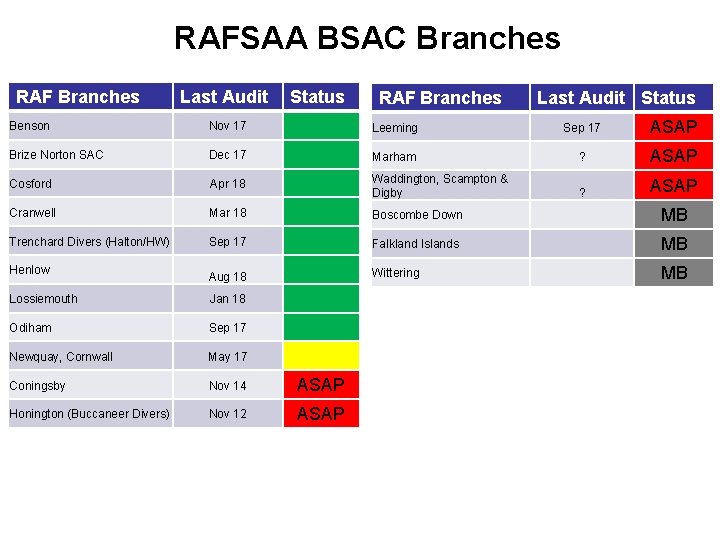Click the Cosford branch name

point(30,184)
